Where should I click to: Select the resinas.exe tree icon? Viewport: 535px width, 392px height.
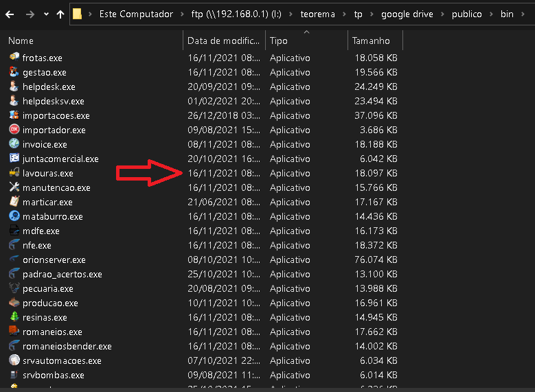14,316
